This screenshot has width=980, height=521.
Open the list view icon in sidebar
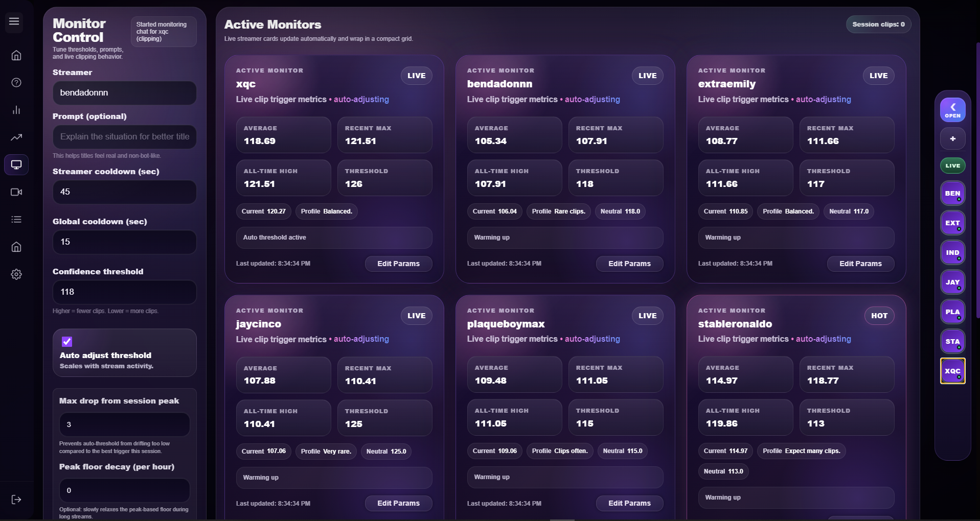tap(16, 220)
